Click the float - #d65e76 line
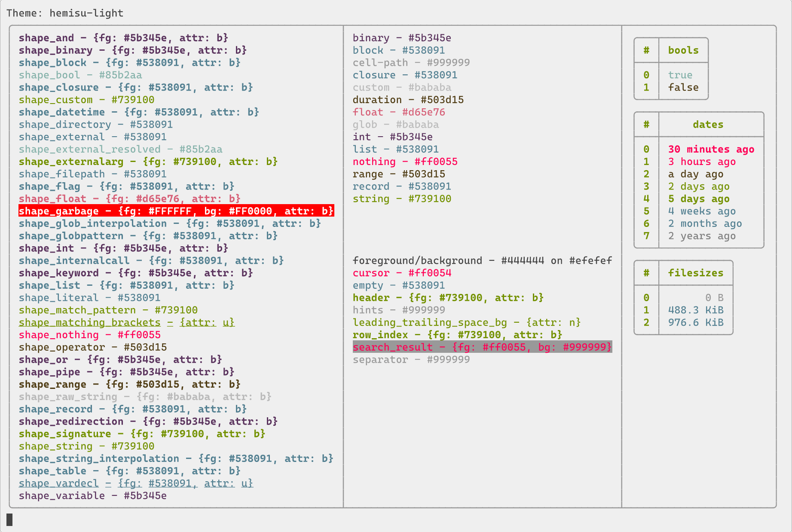 pyautogui.click(x=399, y=112)
